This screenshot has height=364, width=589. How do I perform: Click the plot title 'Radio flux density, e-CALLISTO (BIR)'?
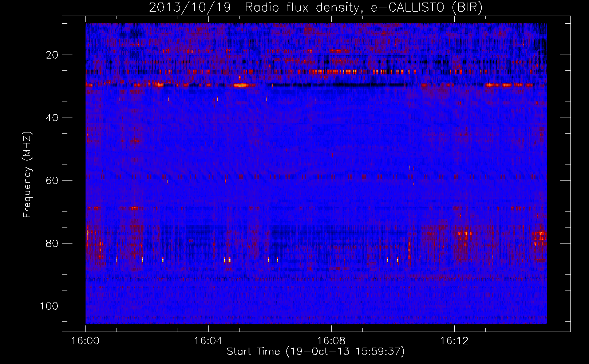[364, 8]
